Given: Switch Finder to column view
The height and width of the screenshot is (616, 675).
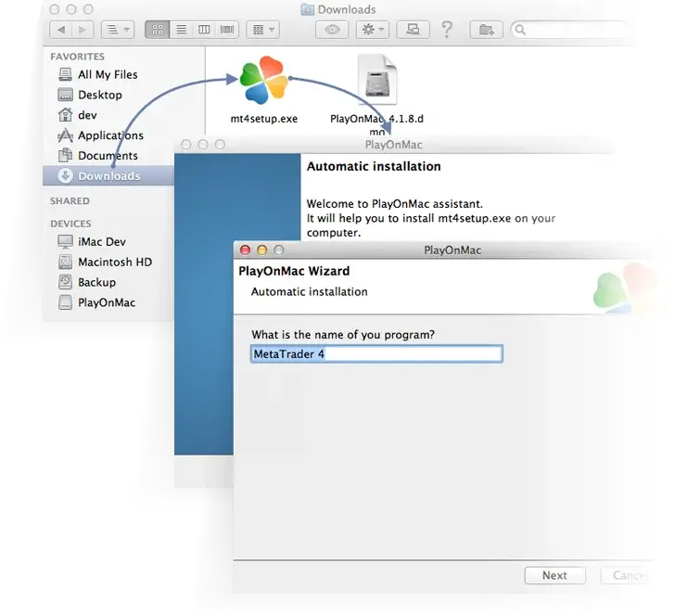Looking at the screenshot, I should (x=204, y=30).
